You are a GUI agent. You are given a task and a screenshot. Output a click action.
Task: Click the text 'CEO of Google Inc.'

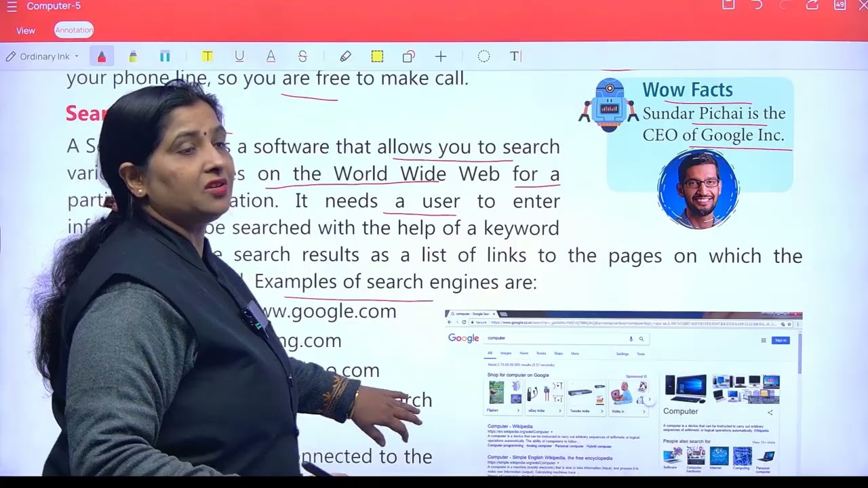(713, 135)
